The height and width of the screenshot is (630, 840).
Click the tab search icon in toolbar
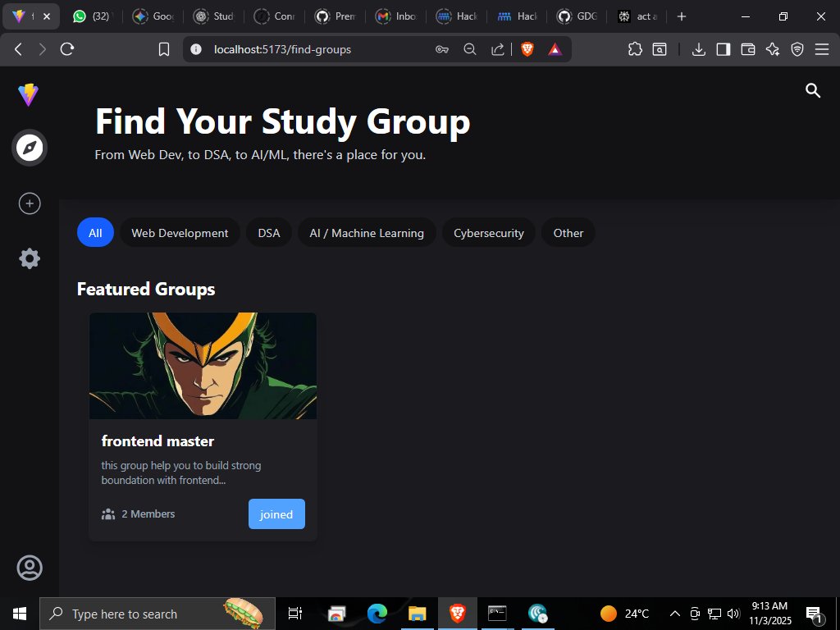pos(660,49)
